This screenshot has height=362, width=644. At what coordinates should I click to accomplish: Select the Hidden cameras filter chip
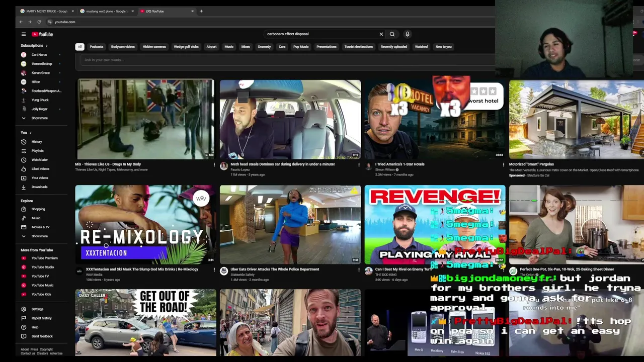pyautogui.click(x=154, y=47)
